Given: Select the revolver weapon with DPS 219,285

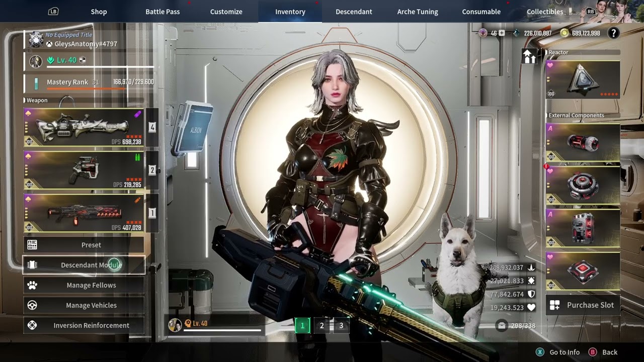Looking at the screenshot, I should coord(84,170).
